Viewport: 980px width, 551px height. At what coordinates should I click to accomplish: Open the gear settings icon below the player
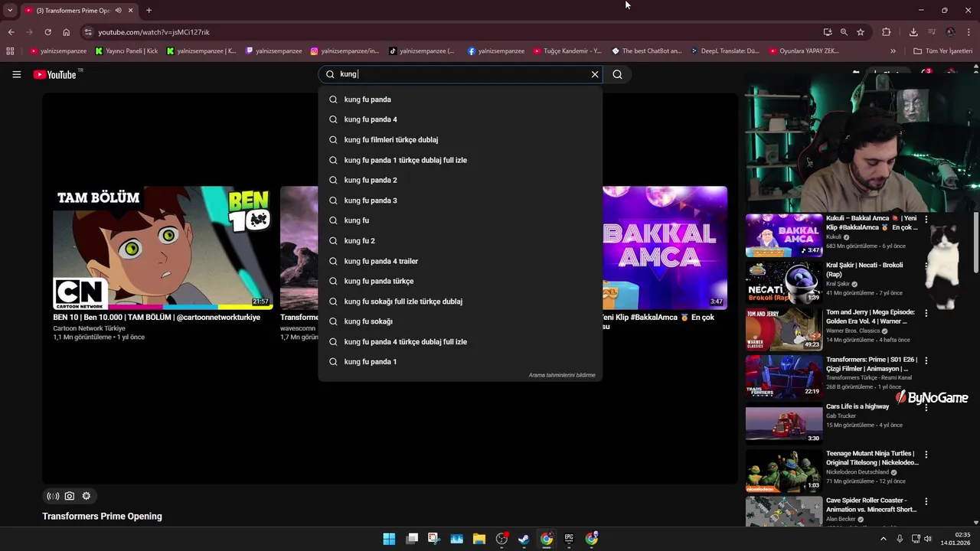87,496
